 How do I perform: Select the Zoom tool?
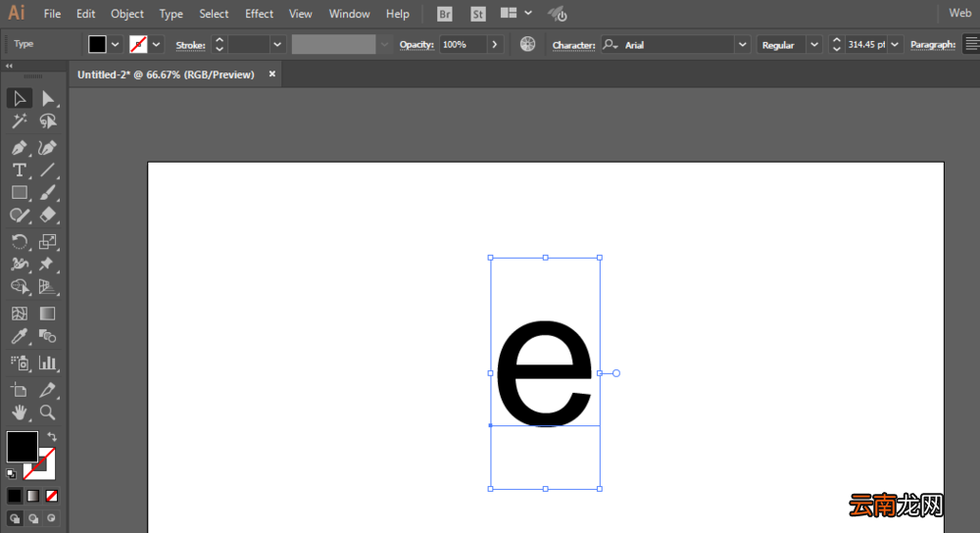[47, 412]
